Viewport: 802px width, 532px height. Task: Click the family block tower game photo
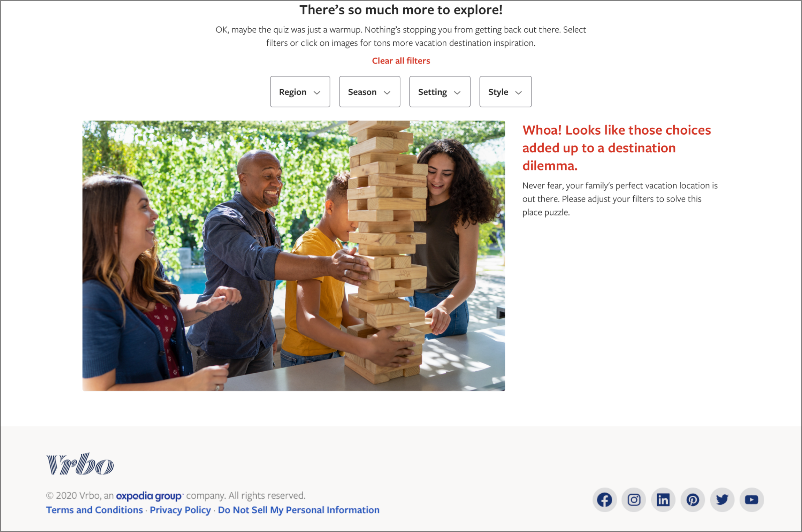pos(294,256)
